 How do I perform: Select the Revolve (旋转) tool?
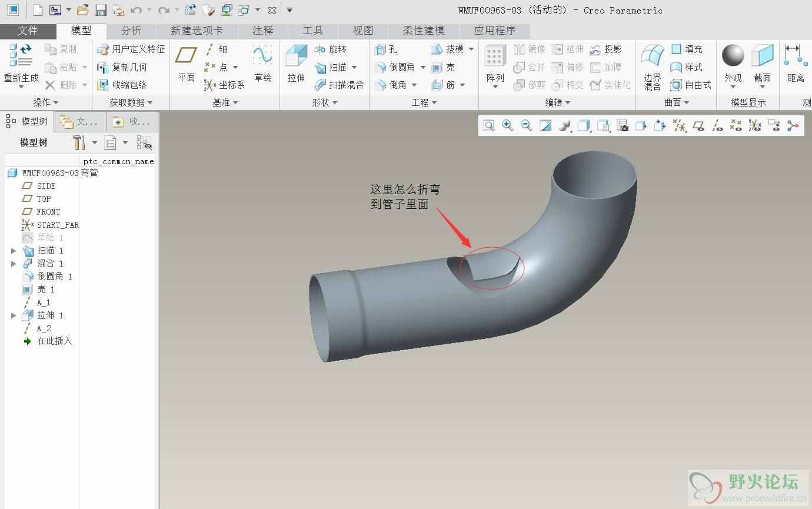[331, 49]
